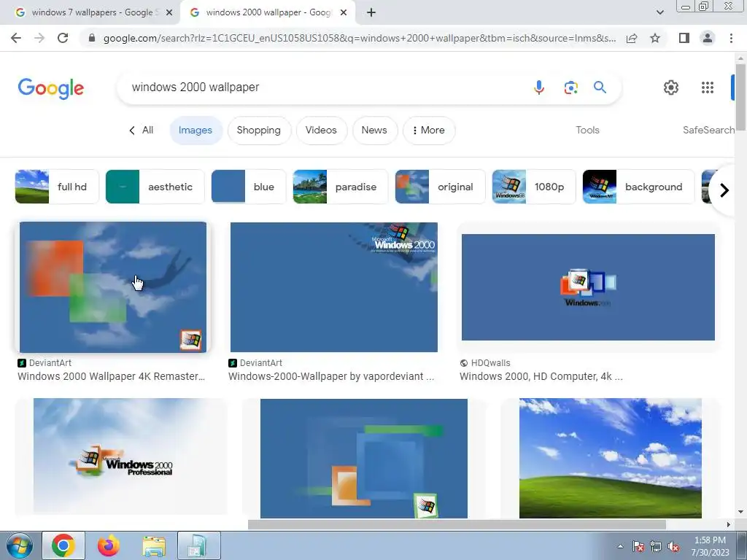Switch to News results
The width and height of the screenshot is (747, 560).
pos(374,130)
